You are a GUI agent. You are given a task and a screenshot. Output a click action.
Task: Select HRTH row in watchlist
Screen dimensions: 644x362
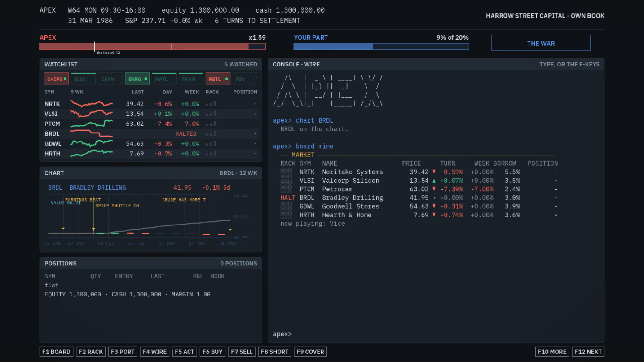pyautogui.click(x=151, y=154)
